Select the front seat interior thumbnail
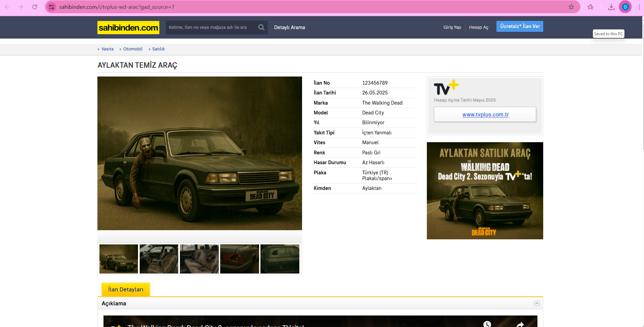This screenshot has height=327, width=644. coord(159,259)
